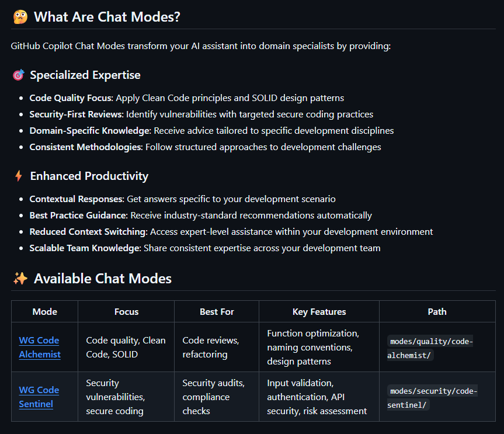The image size is (504, 434).
Task: Click the 'Best For' column header
Action: (217, 311)
